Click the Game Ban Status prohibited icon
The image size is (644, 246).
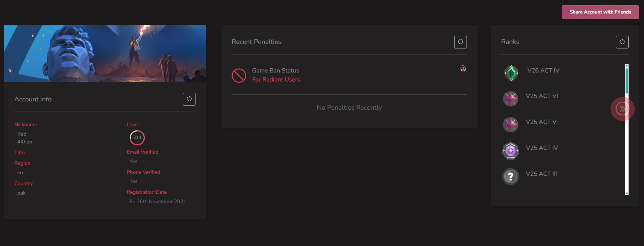click(x=239, y=75)
